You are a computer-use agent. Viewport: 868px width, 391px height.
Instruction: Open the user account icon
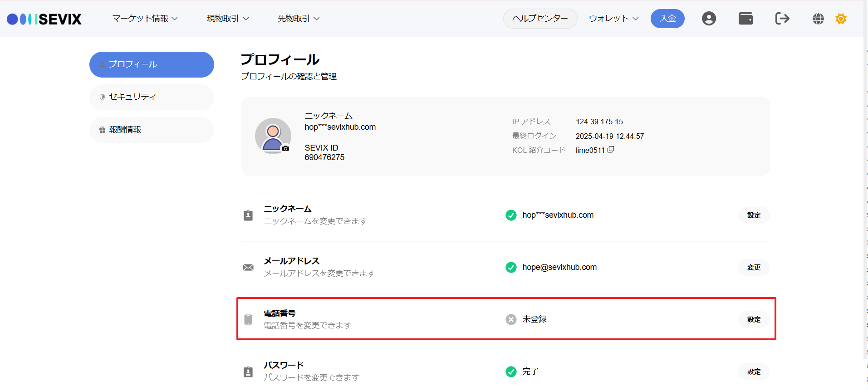(x=709, y=19)
